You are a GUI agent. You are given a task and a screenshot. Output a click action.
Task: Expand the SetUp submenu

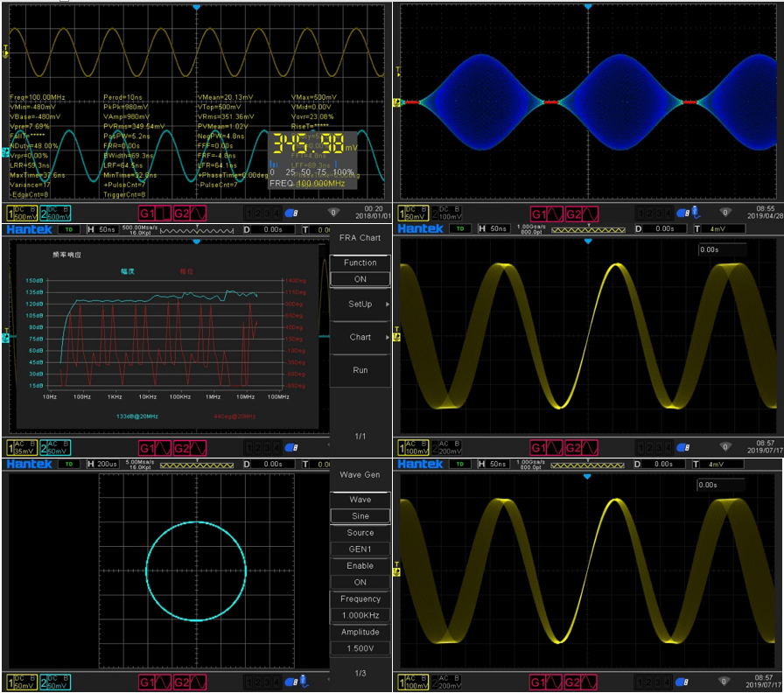[360, 304]
